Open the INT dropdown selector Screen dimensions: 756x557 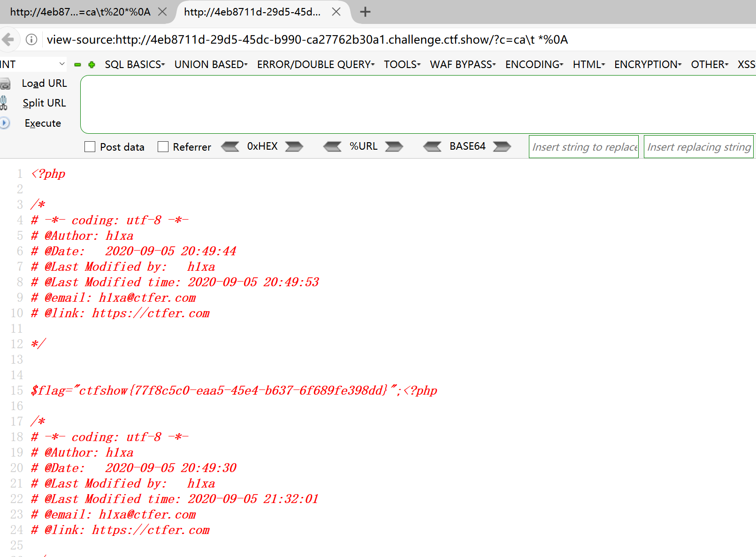[x=33, y=64]
